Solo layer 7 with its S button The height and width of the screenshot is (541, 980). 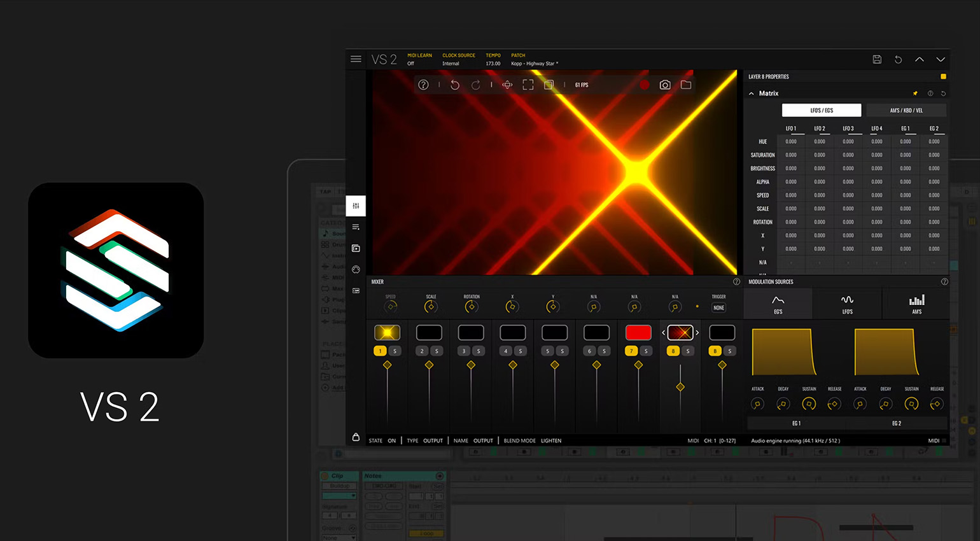coord(646,351)
